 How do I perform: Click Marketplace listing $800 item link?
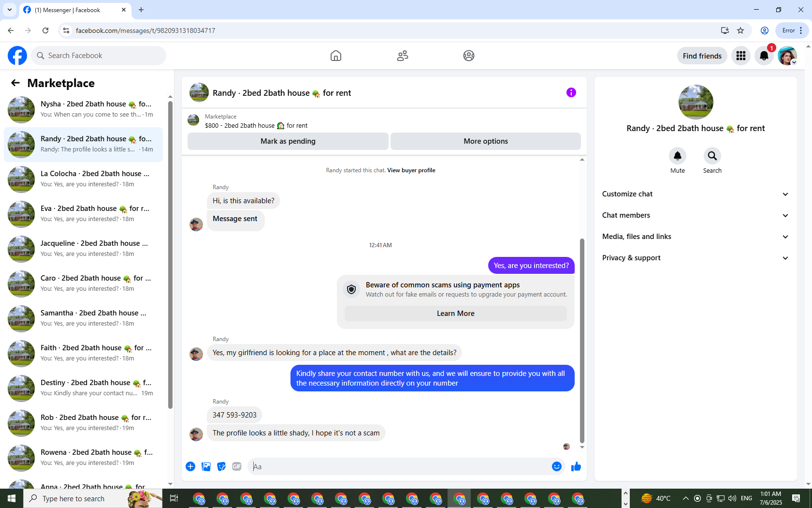(256, 126)
